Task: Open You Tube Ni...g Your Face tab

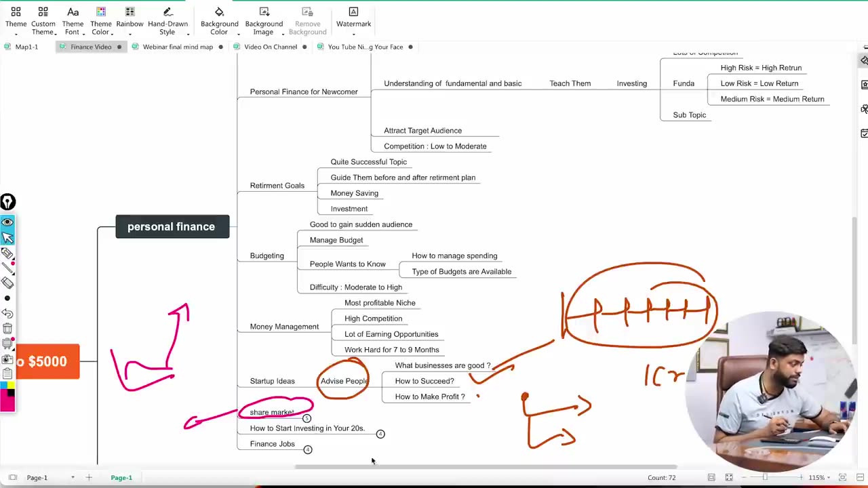Action: [365, 47]
